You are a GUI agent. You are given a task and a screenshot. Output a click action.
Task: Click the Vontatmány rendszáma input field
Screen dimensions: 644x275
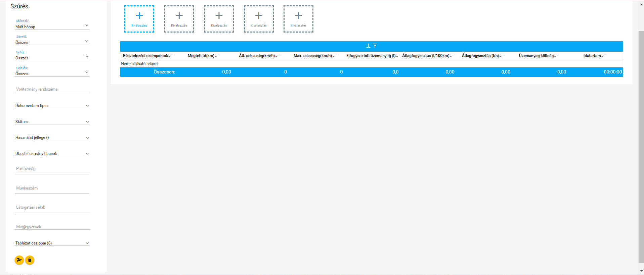coord(52,89)
